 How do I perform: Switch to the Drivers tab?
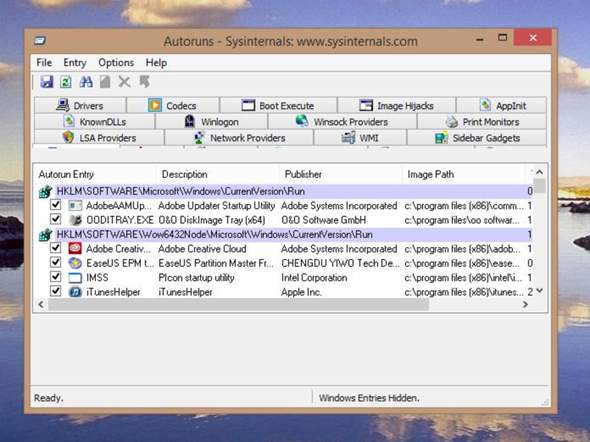pos(80,105)
